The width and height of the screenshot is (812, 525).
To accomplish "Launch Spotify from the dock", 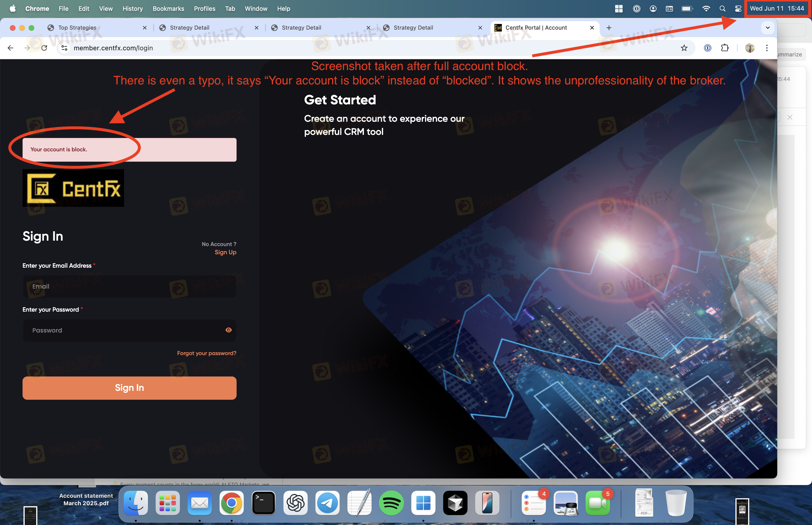I will coord(391,503).
